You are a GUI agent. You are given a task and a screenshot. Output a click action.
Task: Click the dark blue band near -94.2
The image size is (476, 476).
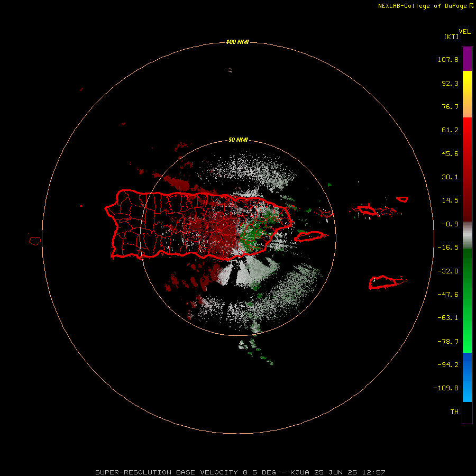coord(467,364)
